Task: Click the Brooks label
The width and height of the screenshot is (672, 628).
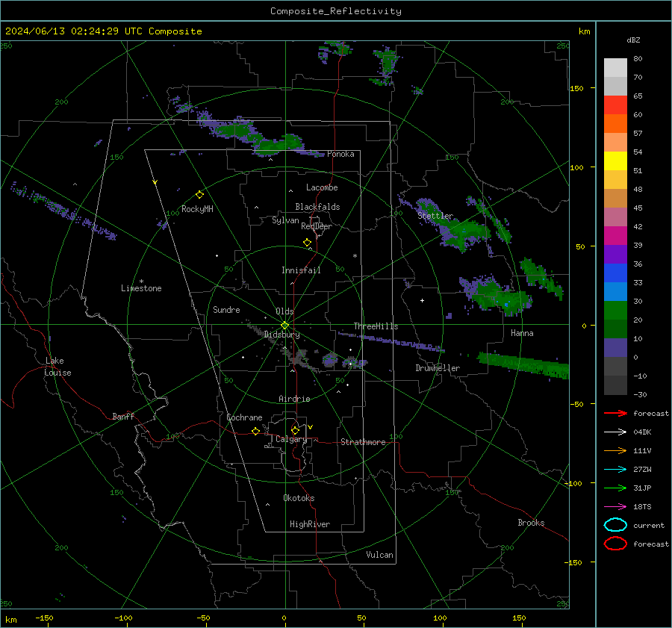Action: (531, 523)
